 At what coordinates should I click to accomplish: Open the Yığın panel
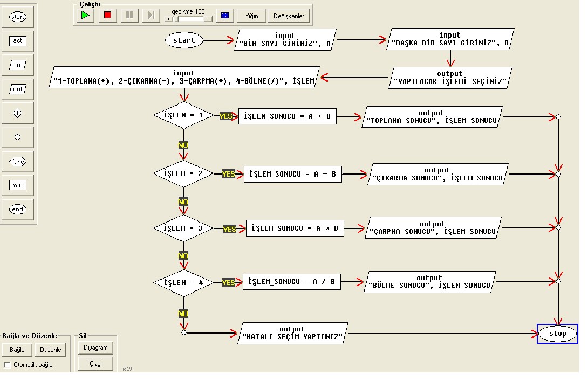(251, 15)
